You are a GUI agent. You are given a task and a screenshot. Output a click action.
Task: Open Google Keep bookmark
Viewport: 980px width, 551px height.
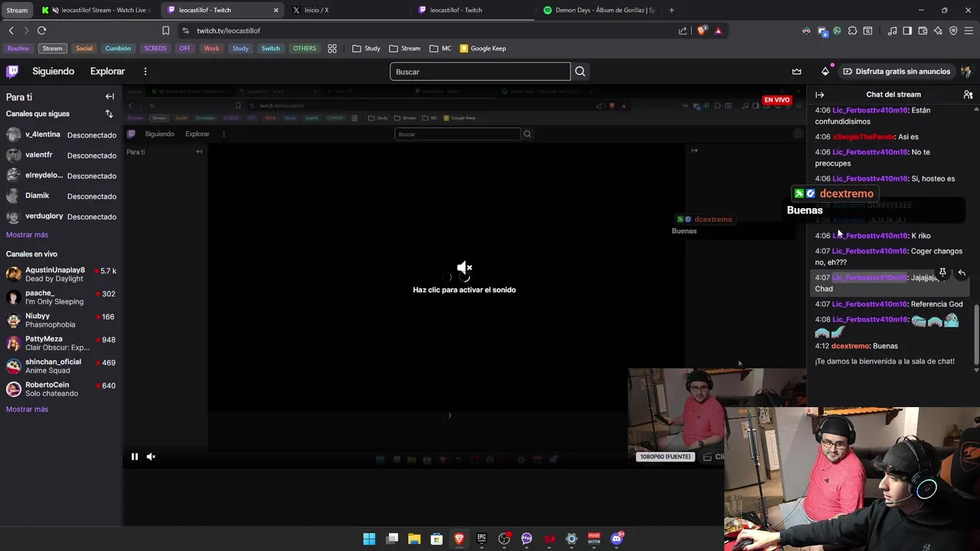pos(482,48)
